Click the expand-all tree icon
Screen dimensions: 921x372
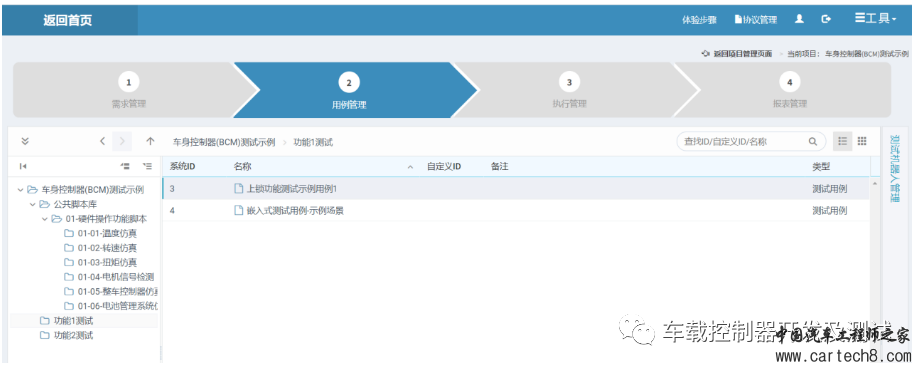(x=147, y=166)
